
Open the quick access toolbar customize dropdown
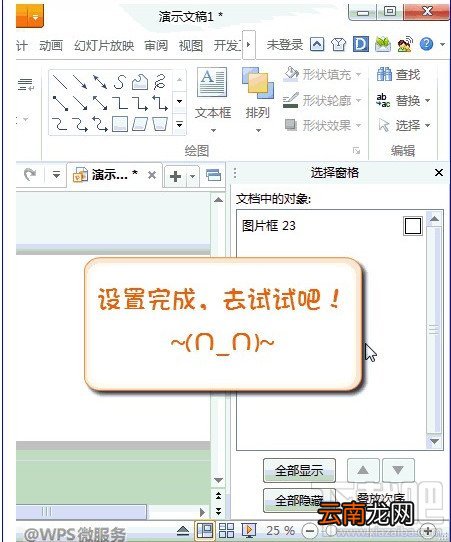click(56, 175)
